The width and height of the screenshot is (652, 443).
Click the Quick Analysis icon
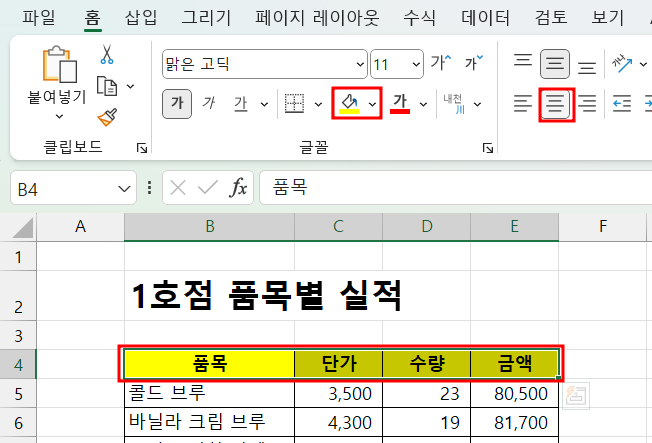(576, 396)
